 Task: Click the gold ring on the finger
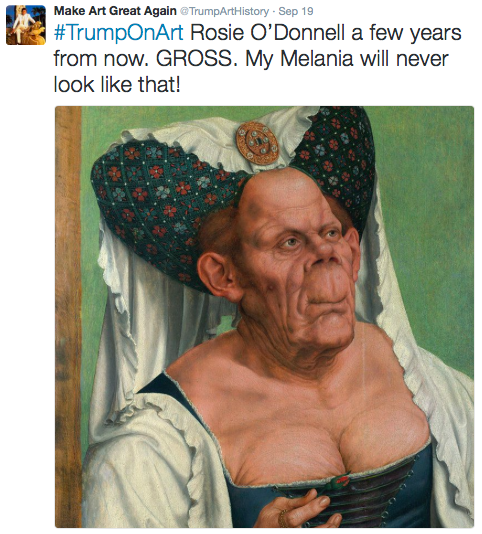pyautogui.click(x=282, y=518)
